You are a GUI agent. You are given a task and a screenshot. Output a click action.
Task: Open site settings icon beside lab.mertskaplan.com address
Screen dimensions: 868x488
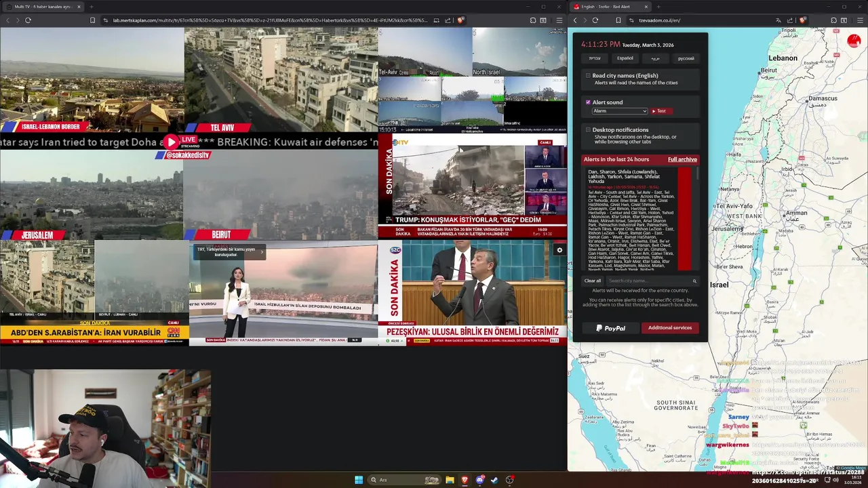pyautogui.click(x=106, y=20)
